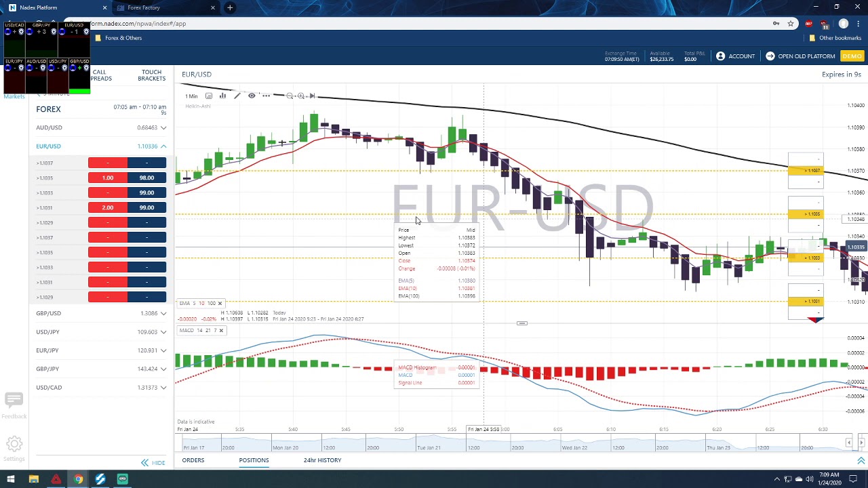The height and width of the screenshot is (488, 868).
Task: Click the yellow DEMO badge
Action: (x=852, y=56)
